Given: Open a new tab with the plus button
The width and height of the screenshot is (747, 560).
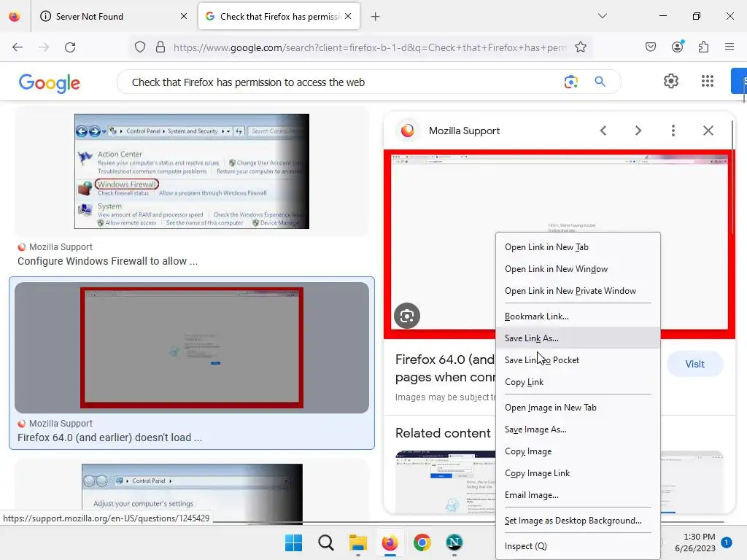Looking at the screenshot, I should [x=376, y=17].
